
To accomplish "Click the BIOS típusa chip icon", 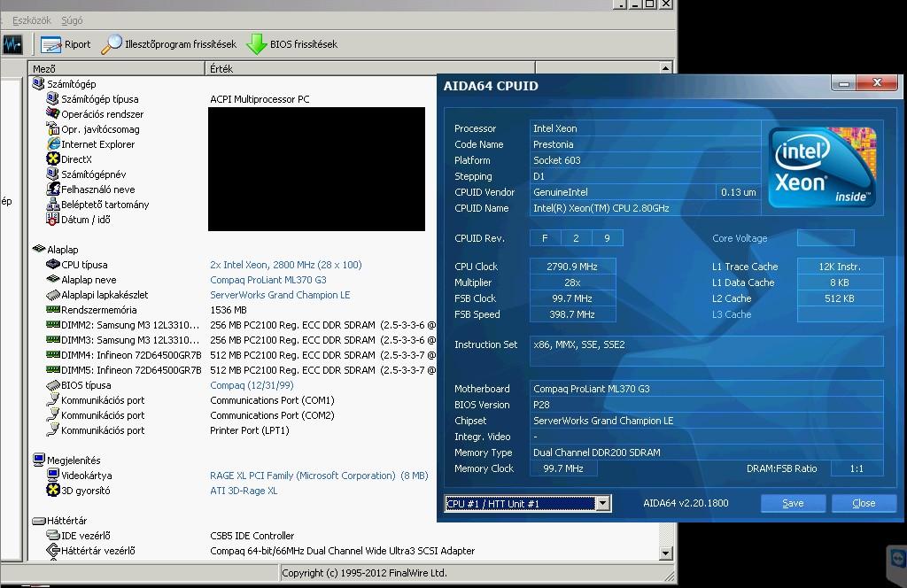I will (x=53, y=385).
